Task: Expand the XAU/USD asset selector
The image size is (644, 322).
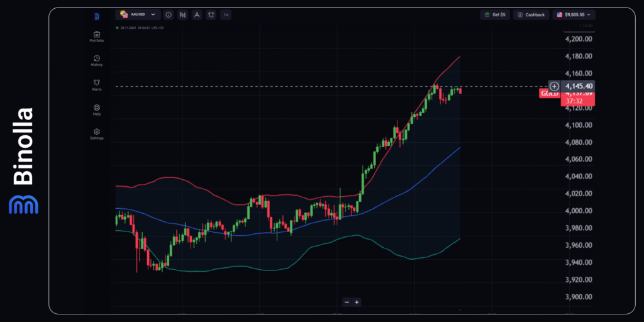Action: (138, 15)
